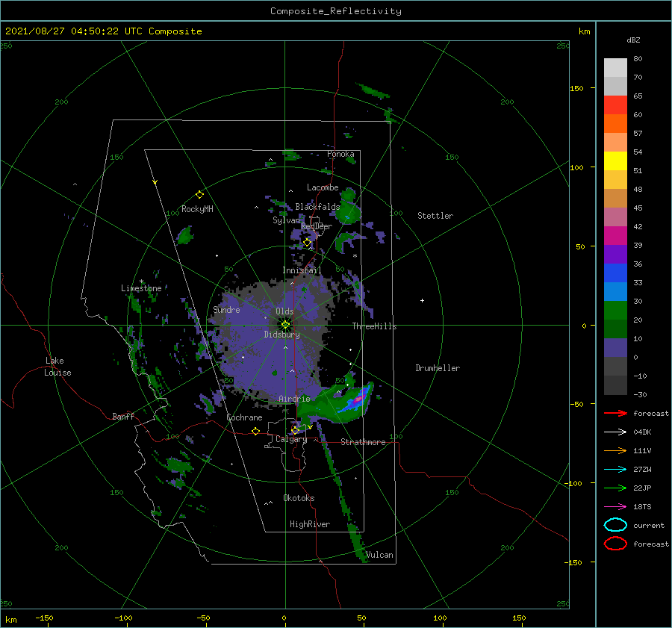
Task: Pick the light gray 70-80 dBZ swatch
Action: 615,68
